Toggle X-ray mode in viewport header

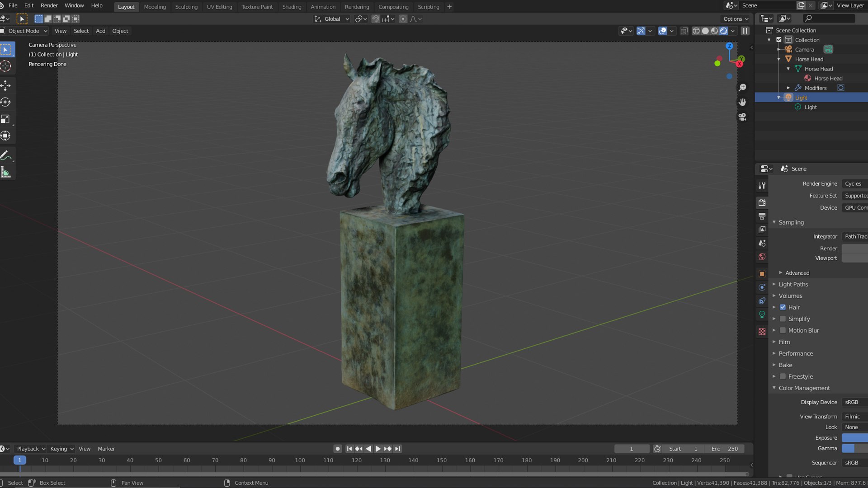(x=684, y=31)
